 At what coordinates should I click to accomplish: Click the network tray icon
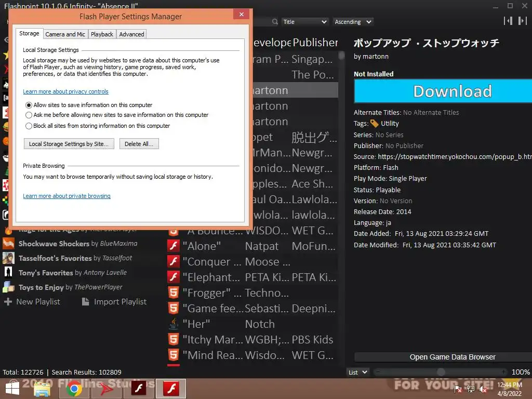point(471,389)
